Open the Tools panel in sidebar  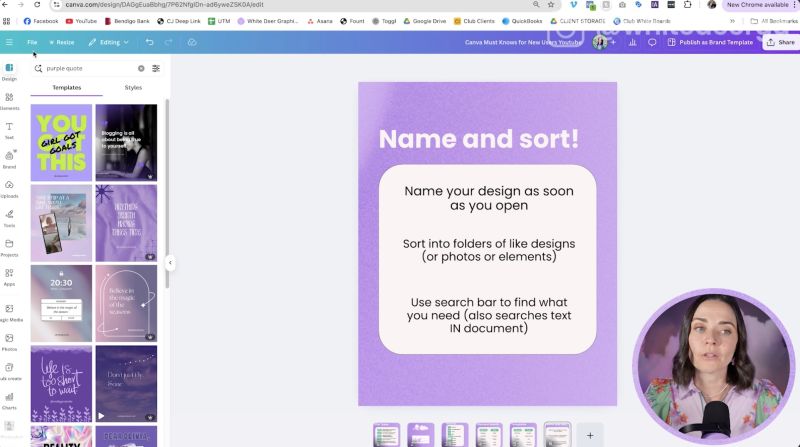tap(9, 219)
